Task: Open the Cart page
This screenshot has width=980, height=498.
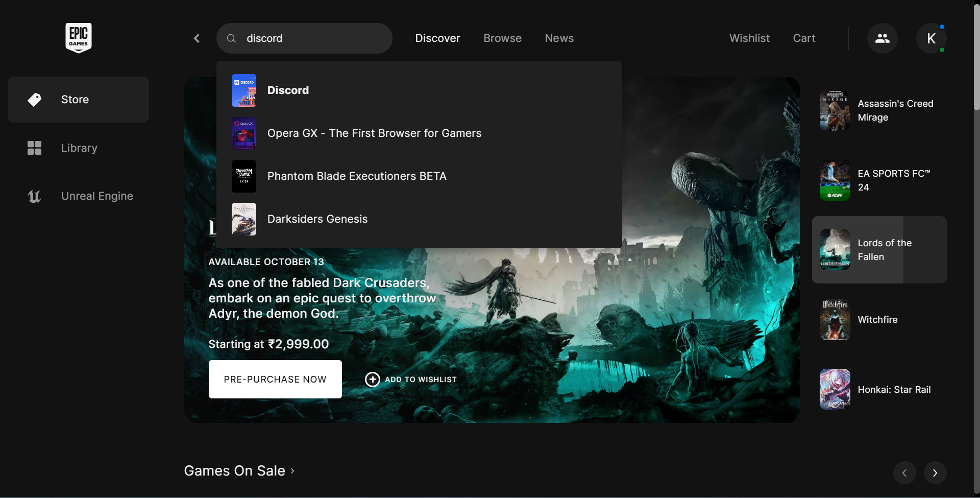Action: 804,38
